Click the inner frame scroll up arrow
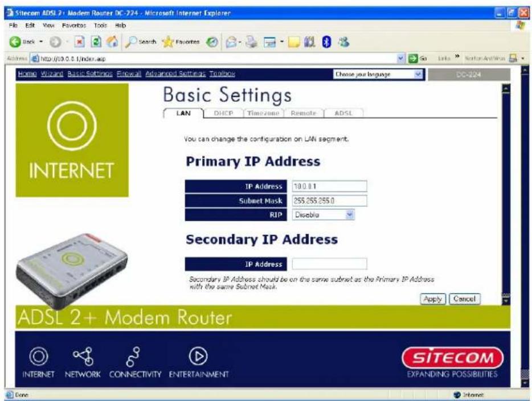The width and height of the screenshot is (532, 401). [506, 89]
